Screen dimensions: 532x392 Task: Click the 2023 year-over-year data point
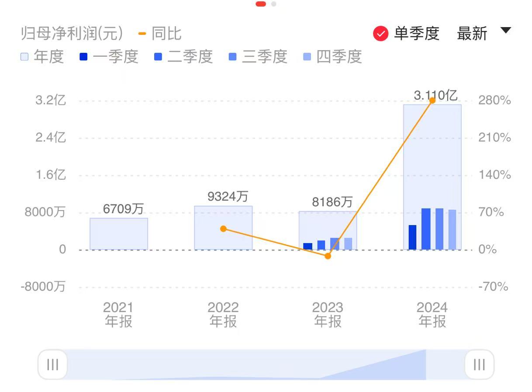(328, 256)
